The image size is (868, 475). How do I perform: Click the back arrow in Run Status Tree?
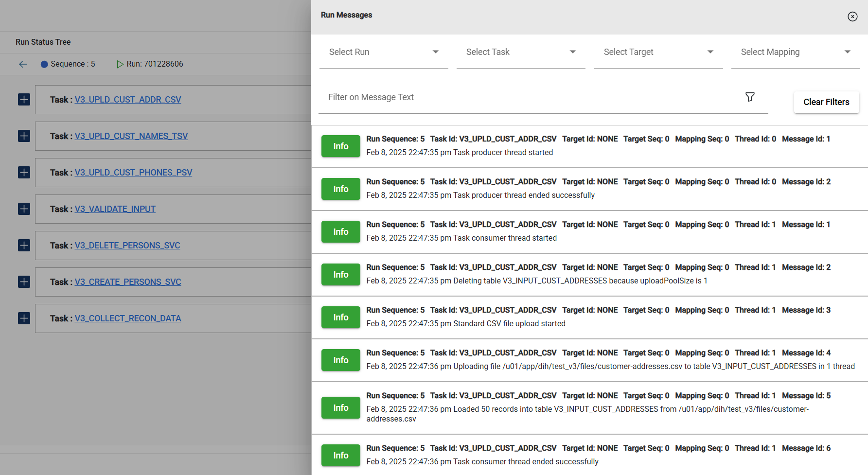pos(23,64)
